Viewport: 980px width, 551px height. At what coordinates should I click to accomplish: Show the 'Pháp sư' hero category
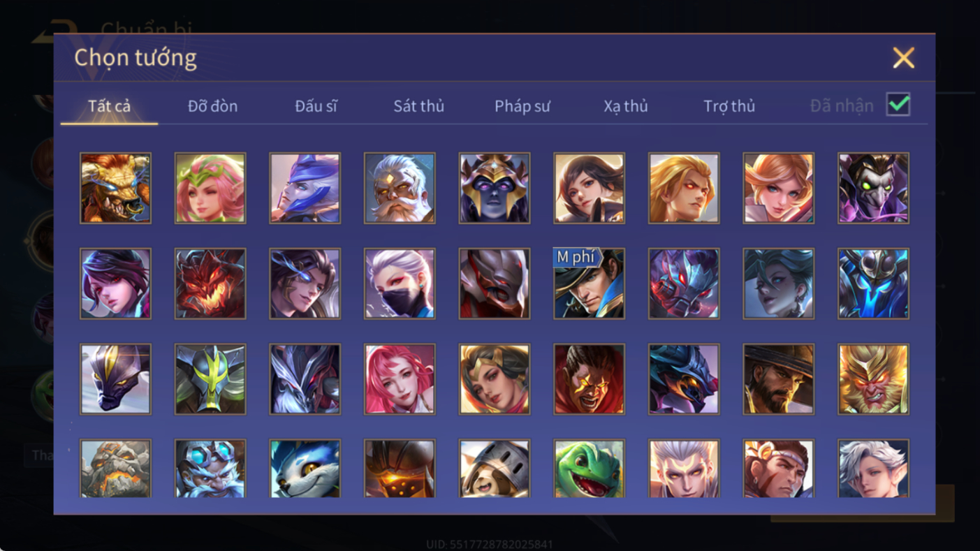(x=522, y=106)
